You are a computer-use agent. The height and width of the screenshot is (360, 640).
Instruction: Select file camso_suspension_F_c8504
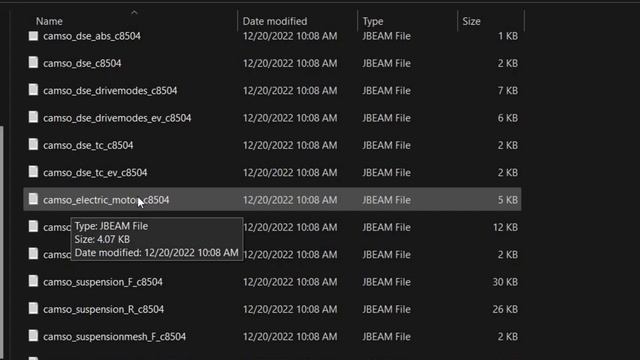click(103, 282)
